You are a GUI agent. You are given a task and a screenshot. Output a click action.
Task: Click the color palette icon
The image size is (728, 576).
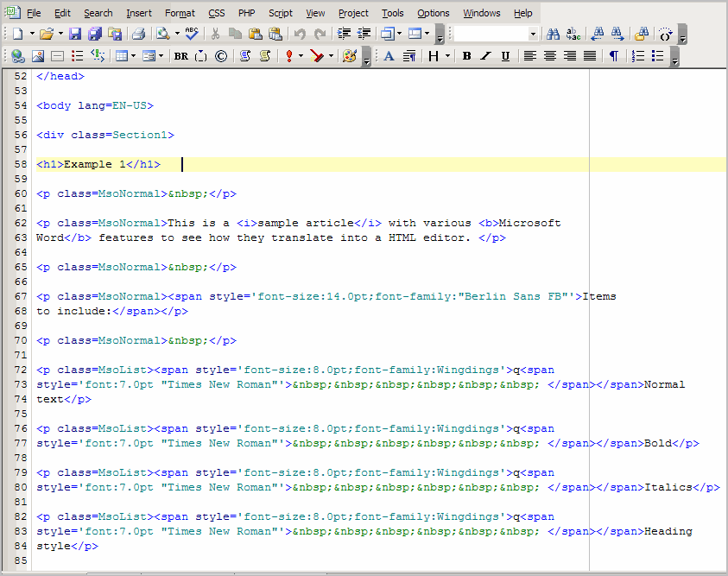coord(350,56)
